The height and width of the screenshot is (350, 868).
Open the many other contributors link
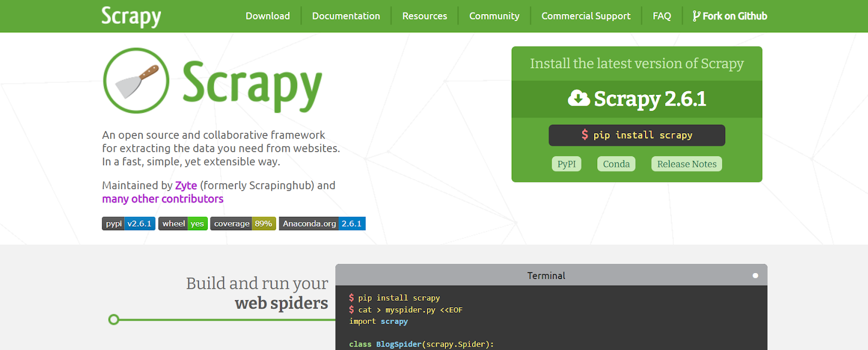tap(163, 199)
